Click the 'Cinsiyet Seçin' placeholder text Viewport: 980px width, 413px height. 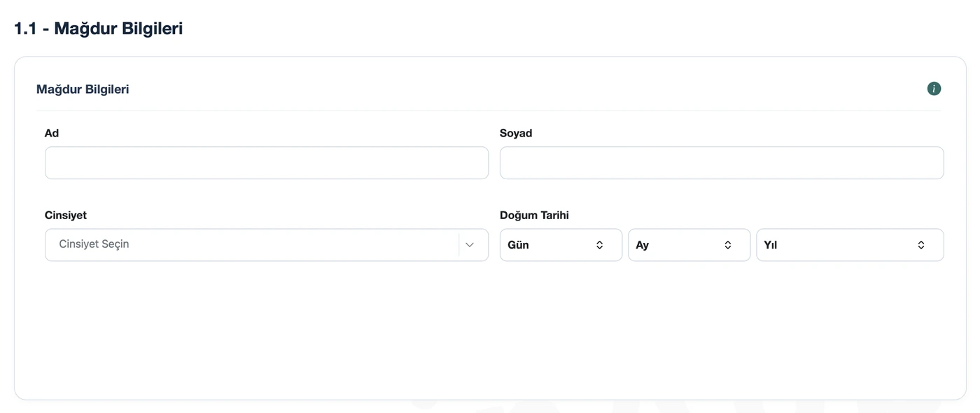tap(94, 244)
